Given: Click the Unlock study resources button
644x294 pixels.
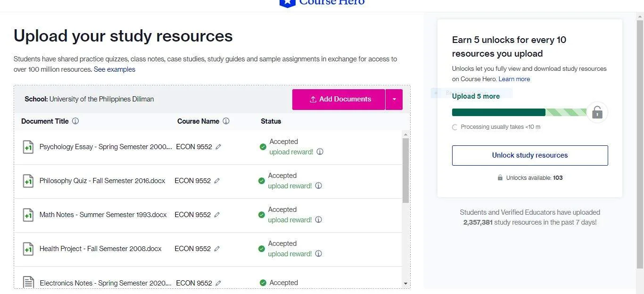Looking at the screenshot, I should pyautogui.click(x=530, y=155).
